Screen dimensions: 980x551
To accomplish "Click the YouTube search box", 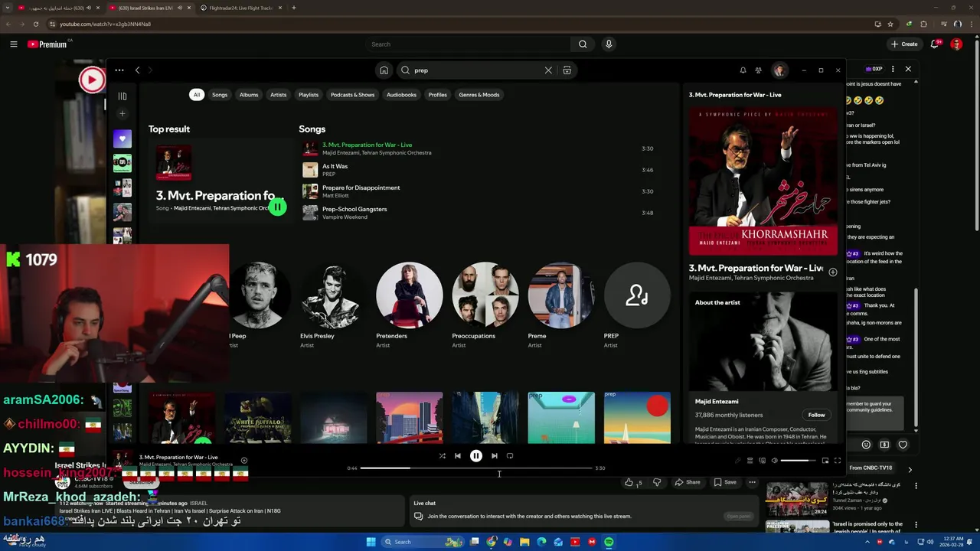I will click(x=468, y=44).
